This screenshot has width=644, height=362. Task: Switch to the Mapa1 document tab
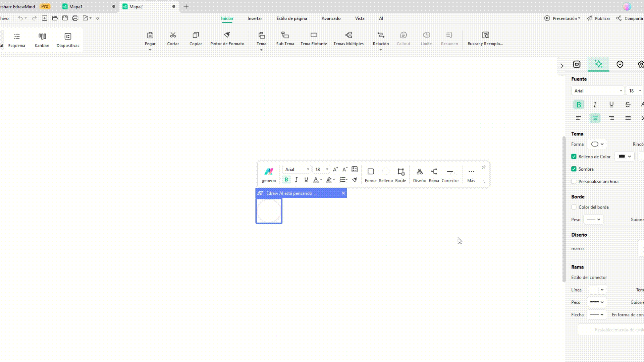click(76, 6)
